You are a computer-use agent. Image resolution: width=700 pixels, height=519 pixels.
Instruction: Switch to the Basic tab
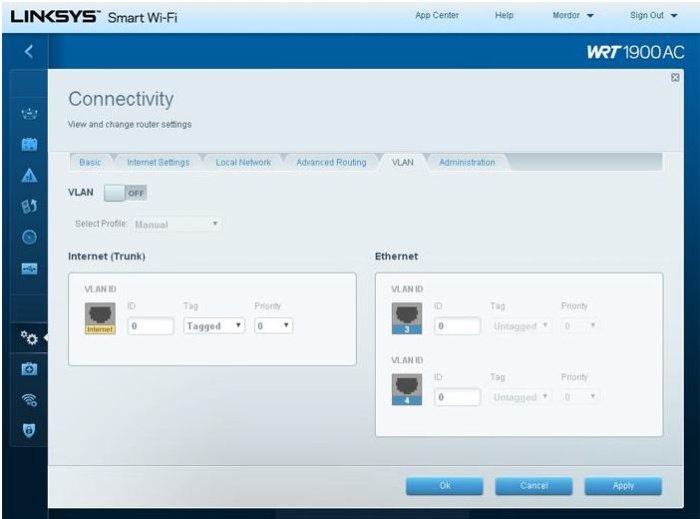click(90, 162)
